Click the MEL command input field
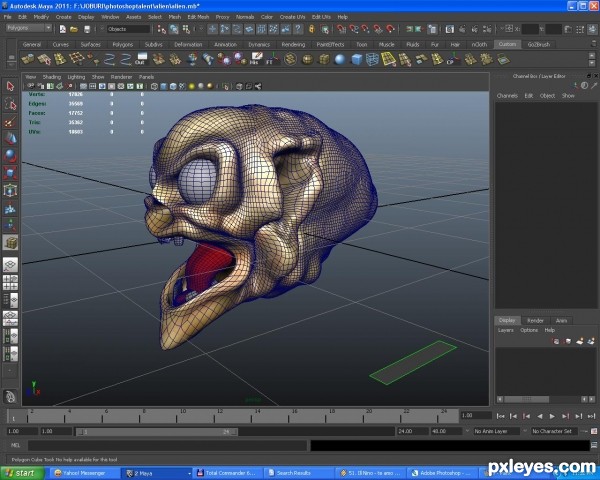The image size is (600, 480). click(x=167, y=446)
